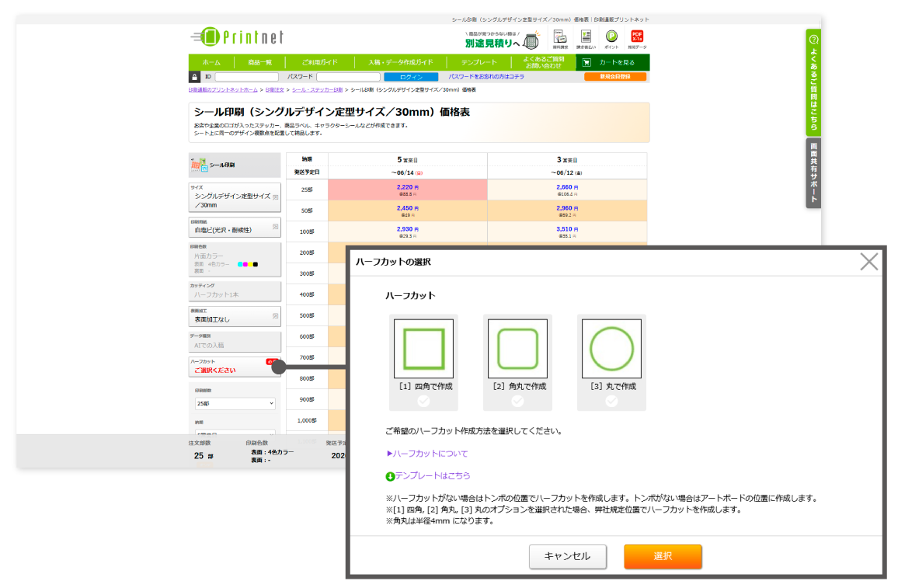Open the 印刷用紙 白塩ビ selector
Viewport: 898px width, 588px height.
(x=235, y=228)
